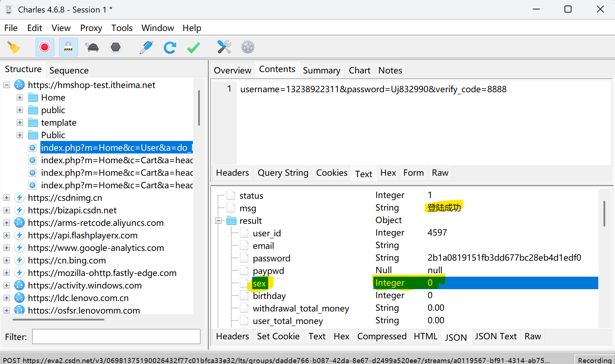The width and height of the screenshot is (615, 364).
Task: Toggle SSL proxying lock icon
Action: point(68,47)
